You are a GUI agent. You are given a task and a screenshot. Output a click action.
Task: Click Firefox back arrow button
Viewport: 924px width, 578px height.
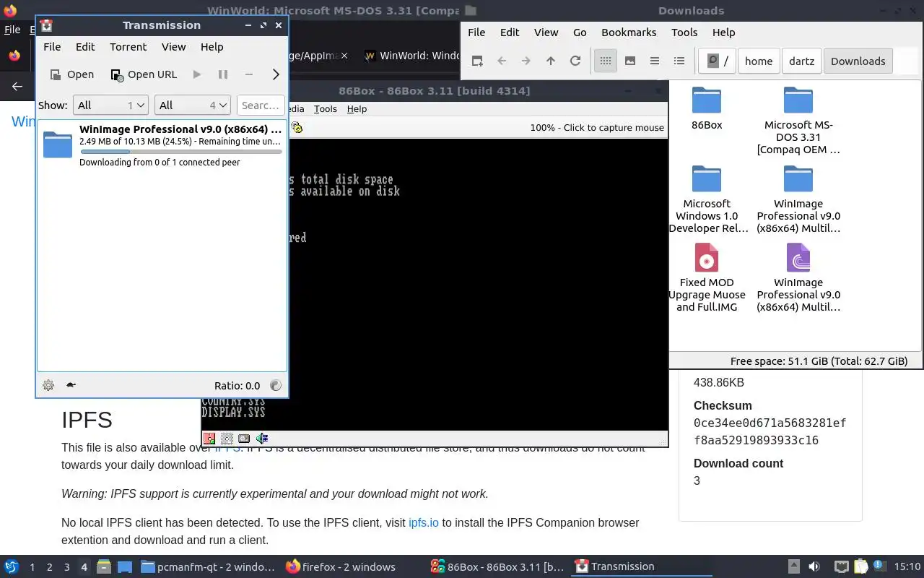pos(17,86)
